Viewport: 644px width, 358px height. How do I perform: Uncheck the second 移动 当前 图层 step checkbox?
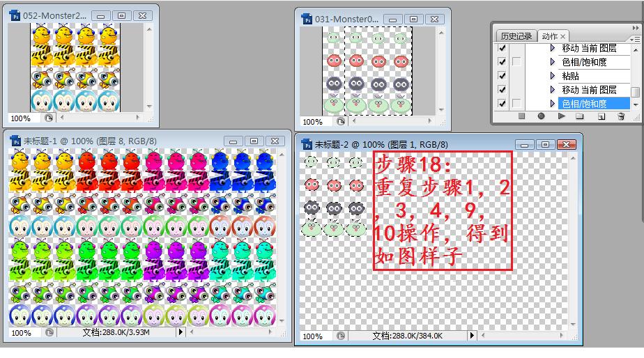coord(502,89)
